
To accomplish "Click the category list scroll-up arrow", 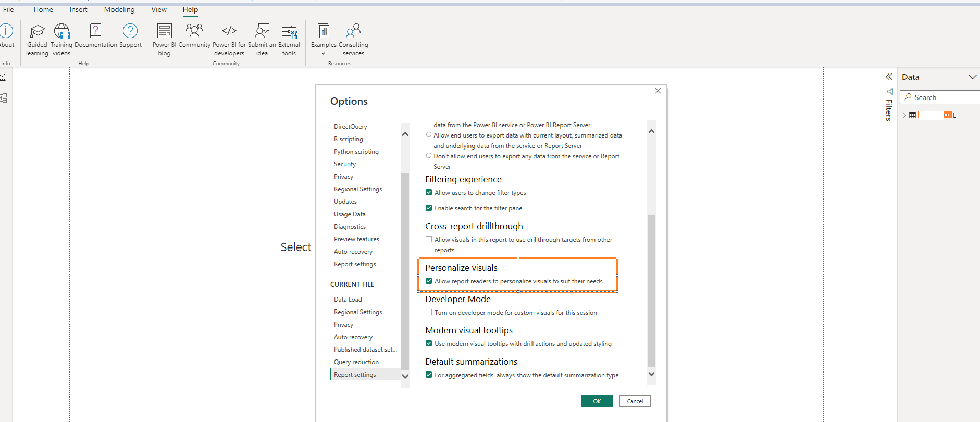I will pyautogui.click(x=405, y=134).
